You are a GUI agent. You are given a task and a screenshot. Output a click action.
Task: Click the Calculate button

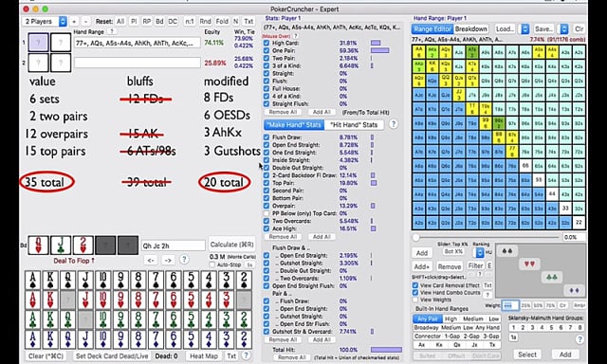click(x=231, y=245)
